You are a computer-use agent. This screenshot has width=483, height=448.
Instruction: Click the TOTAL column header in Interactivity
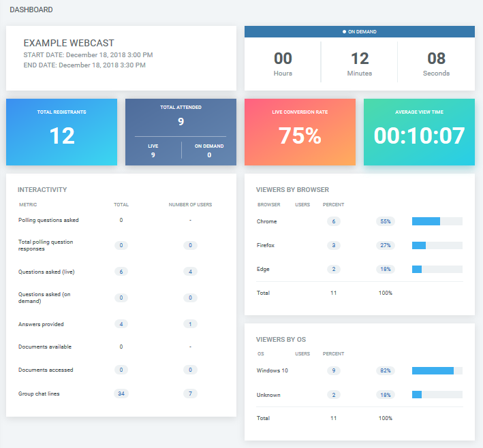(121, 204)
